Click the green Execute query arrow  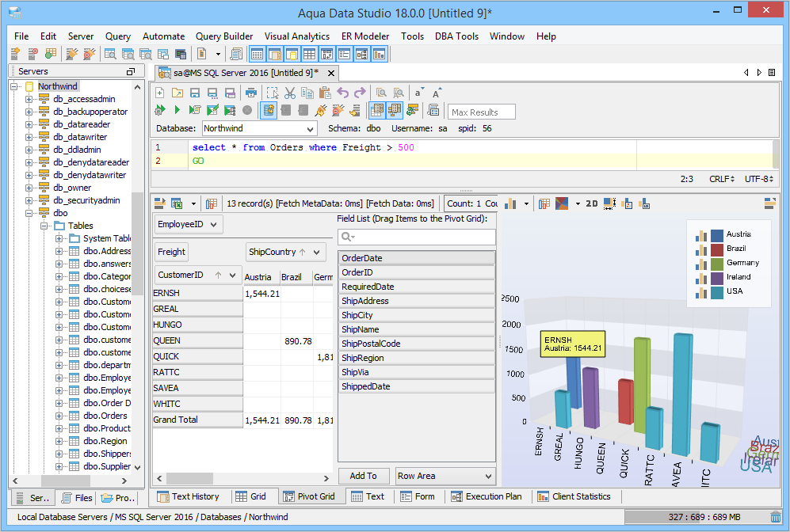click(177, 110)
